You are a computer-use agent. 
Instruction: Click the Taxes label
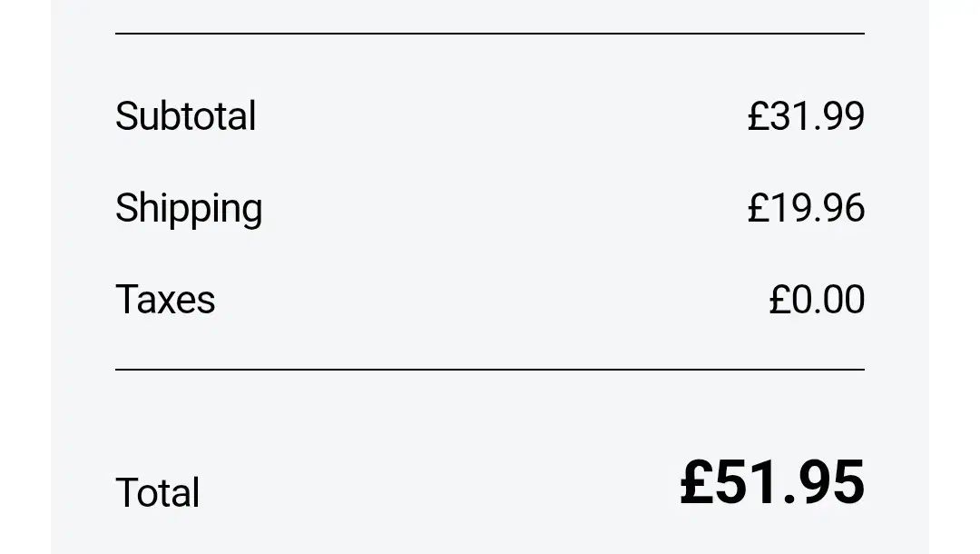pos(165,300)
